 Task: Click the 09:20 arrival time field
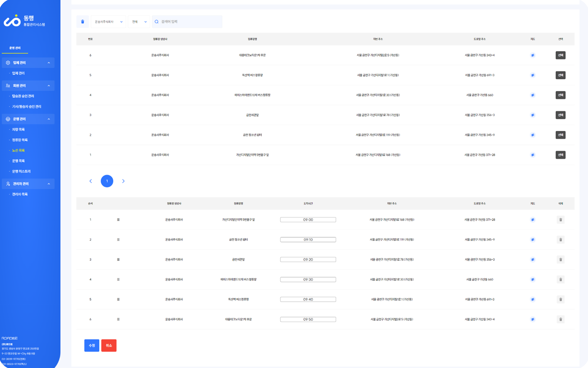[x=308, y=260]
